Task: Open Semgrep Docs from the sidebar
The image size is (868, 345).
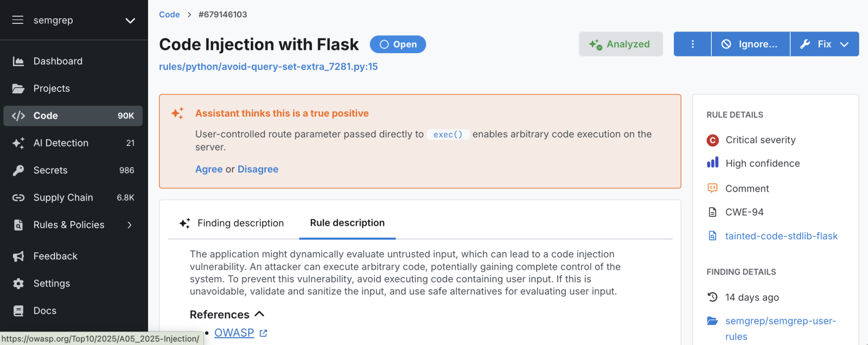Action: 44,310
